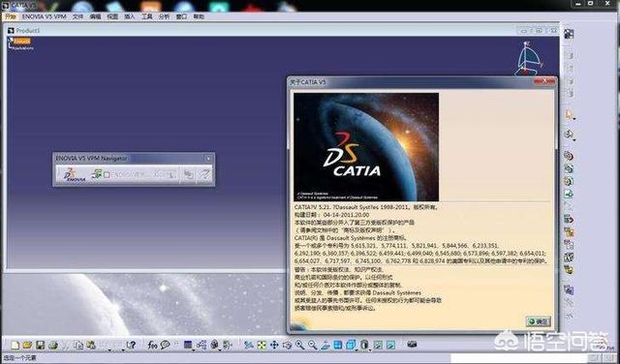620x364 pixels.
Task: Open the ENOVIA V5 VPM menu
Action: click(x=44, y=16)
